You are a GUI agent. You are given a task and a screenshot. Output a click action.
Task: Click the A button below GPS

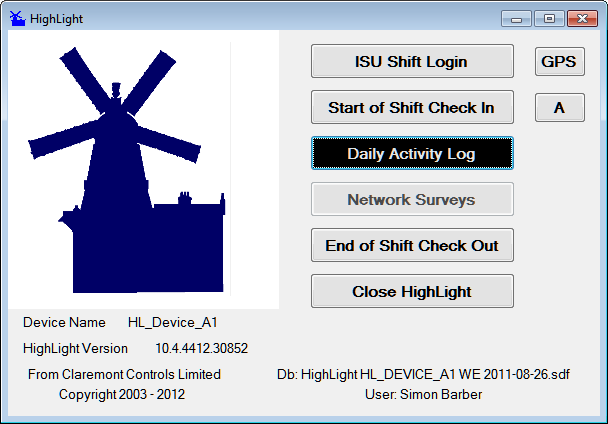[559, 107]
